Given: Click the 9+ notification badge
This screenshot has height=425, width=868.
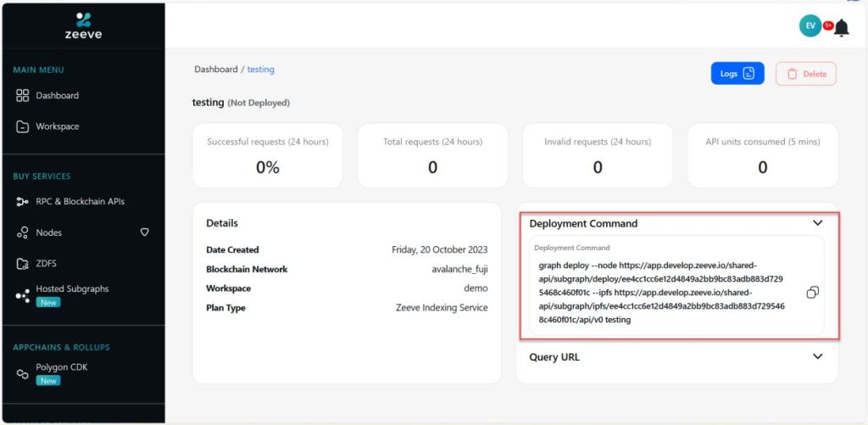Looking at the screenshot, I should pos(828,25).
